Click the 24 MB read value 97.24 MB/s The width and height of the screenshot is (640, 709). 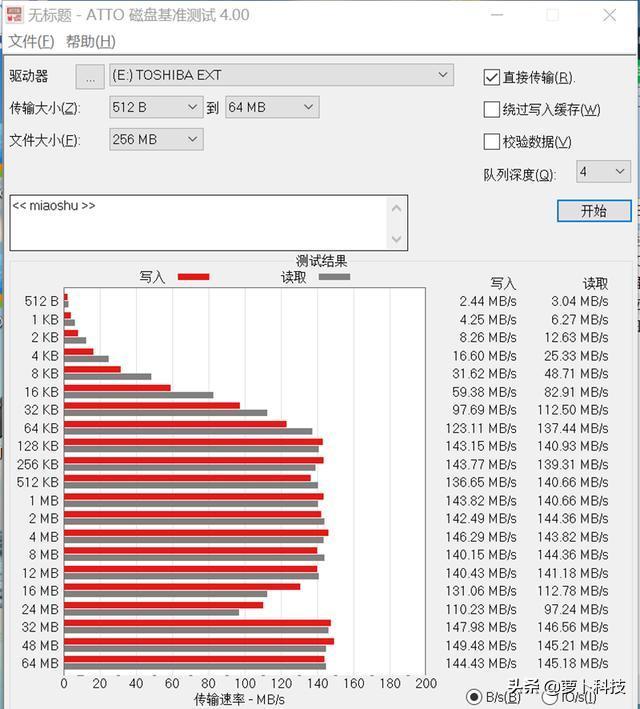(576, 609)
